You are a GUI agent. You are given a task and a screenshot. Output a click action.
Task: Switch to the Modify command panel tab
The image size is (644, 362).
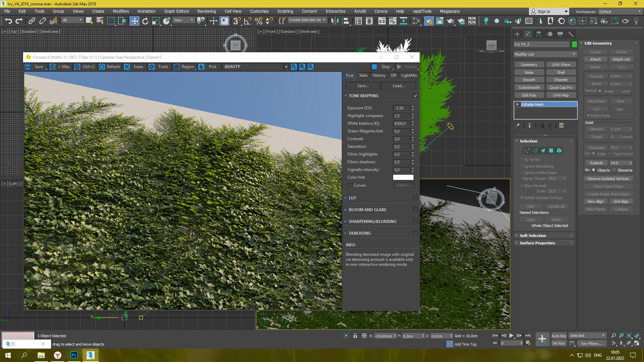pyautogui.click(x=528, y=34)
